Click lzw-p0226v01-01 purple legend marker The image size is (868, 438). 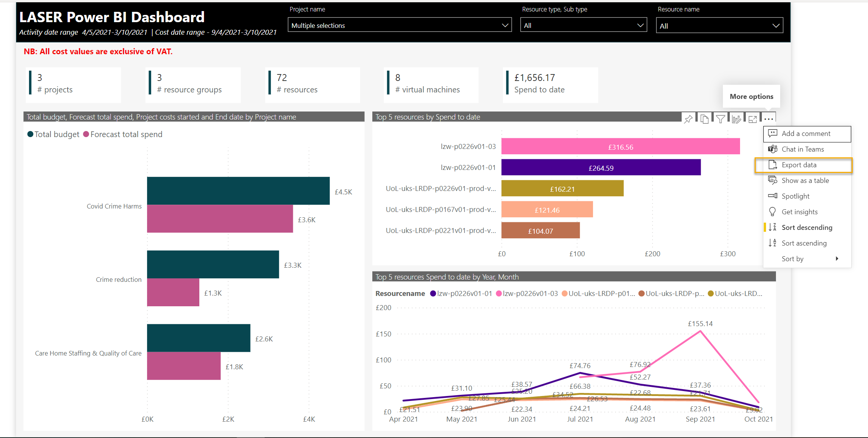tap(433, 293)
